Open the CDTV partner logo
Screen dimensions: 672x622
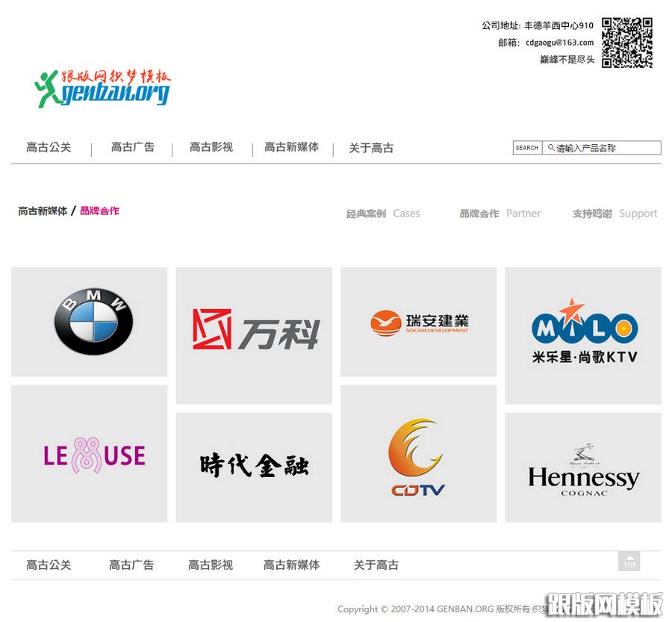pyautogui.click(x=417, y=453)
